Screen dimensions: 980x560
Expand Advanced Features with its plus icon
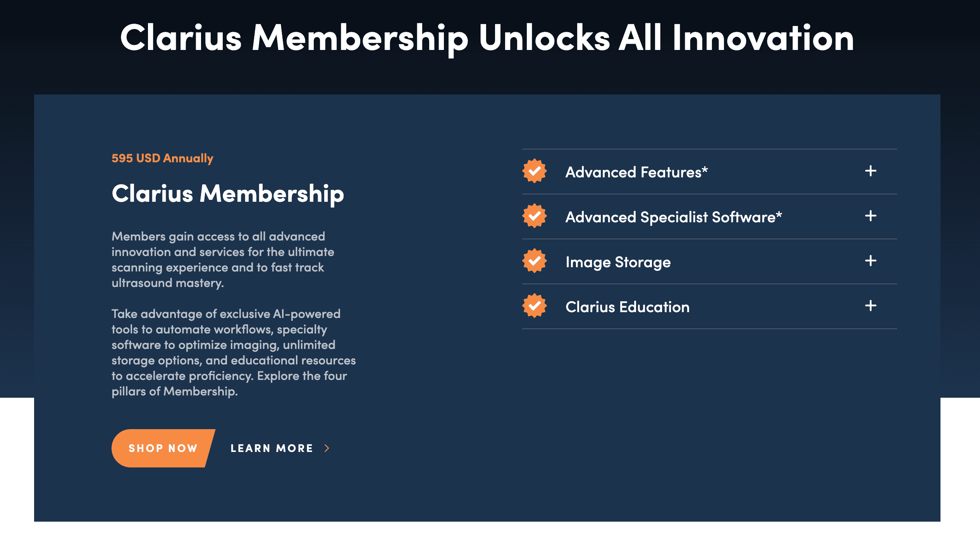click(x=870, y=171)
